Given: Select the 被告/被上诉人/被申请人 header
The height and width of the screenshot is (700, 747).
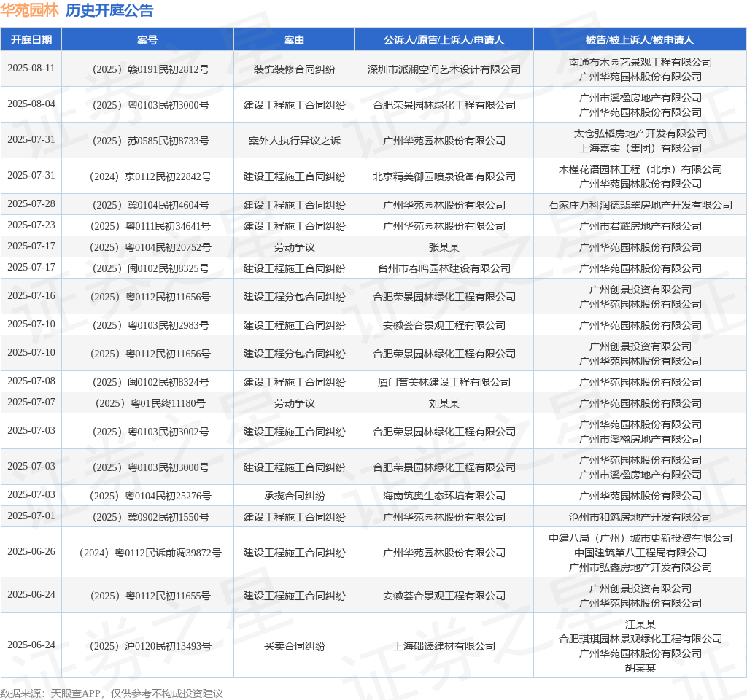Looking at the screenshot, I should [x=640, y=40].
